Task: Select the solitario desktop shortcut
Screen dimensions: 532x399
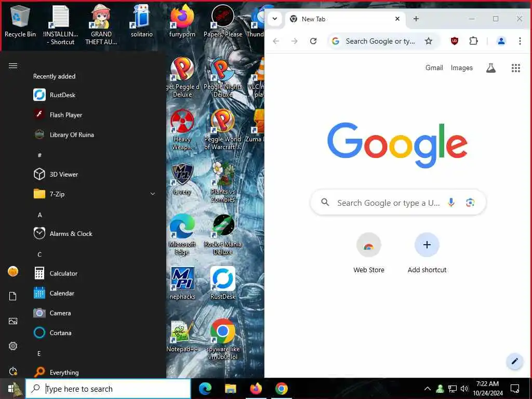Action: click(142, 21)
